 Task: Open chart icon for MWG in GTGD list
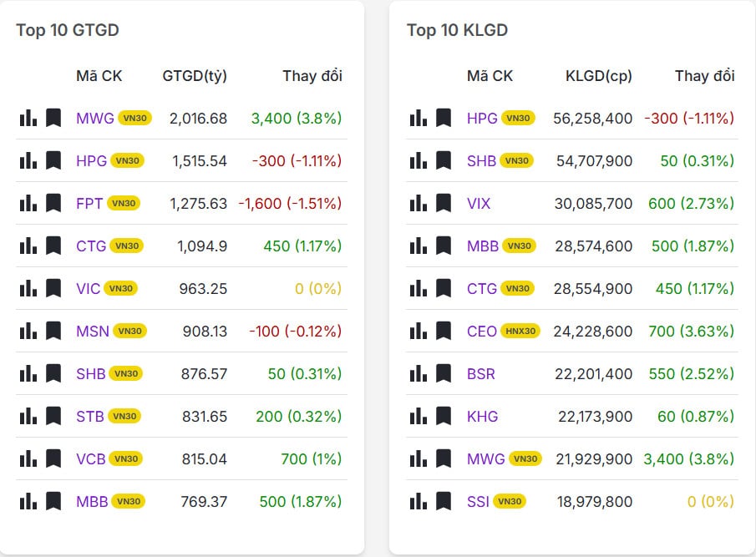(28, 118)
